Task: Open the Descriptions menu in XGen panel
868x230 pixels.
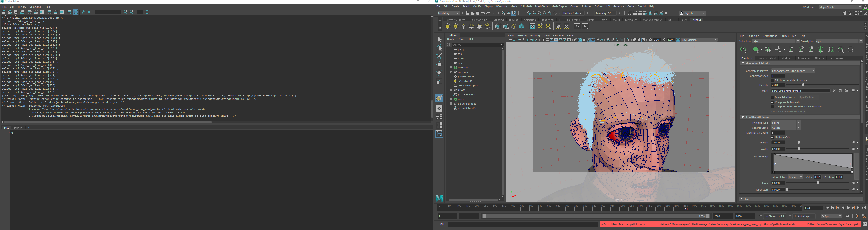Action: pyautogui.click(x=770, y=36)
